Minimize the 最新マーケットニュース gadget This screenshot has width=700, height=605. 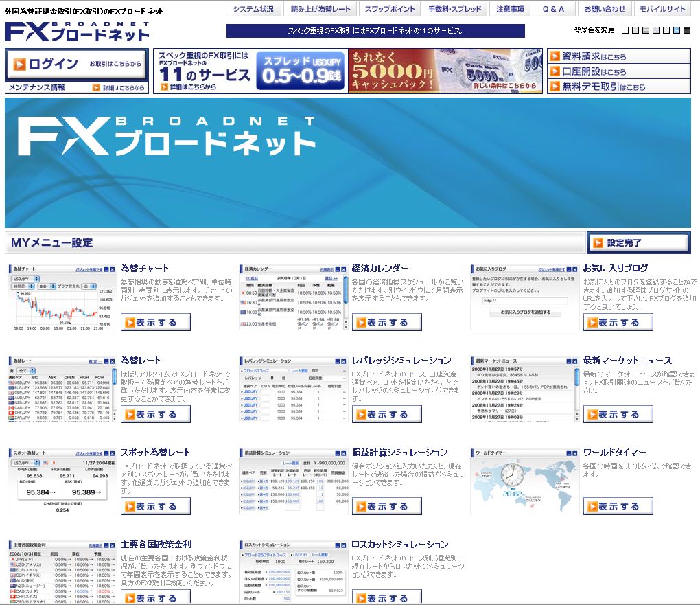pos(568,361)
